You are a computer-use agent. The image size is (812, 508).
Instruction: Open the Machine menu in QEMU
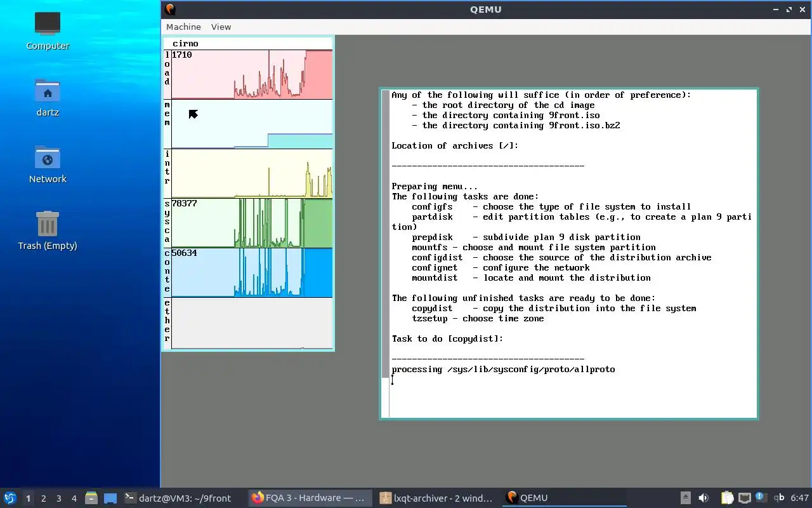(183, 27)
